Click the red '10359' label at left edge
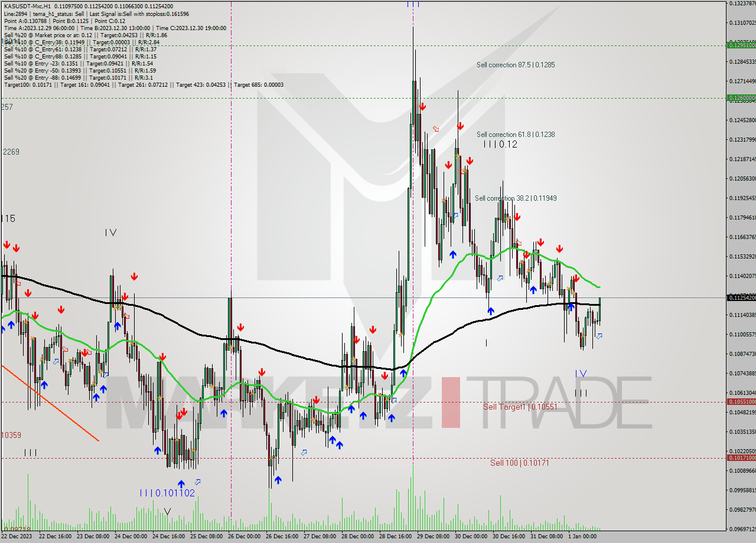This screenshot has height=543, width=756. click(11, 435)
